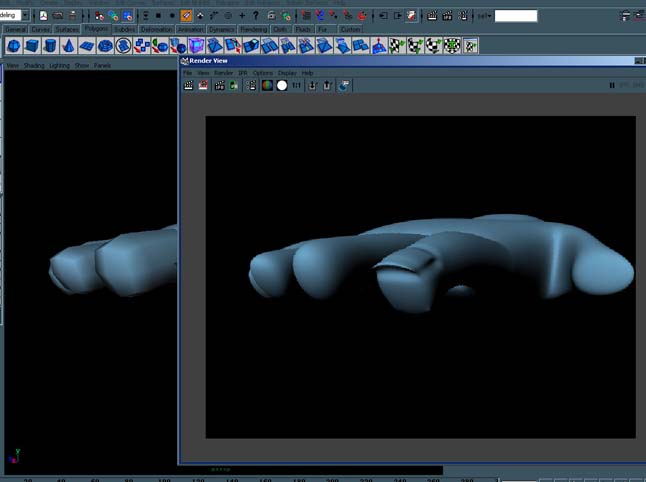Click Redo Previous Render in Render View
Image resolution: width=646 pixels, height=482 pixels.
point(188,86)
